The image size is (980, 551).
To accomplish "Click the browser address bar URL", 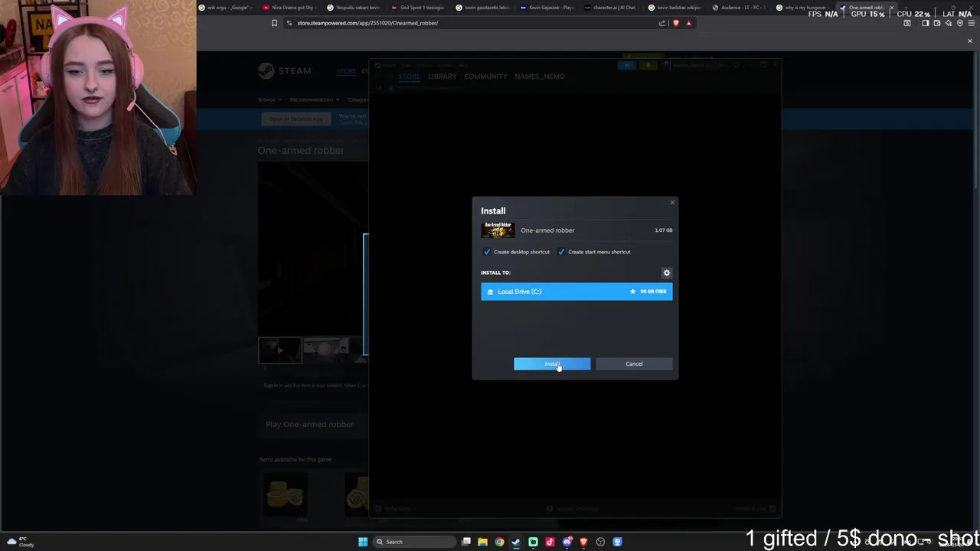I will point(367,23).
